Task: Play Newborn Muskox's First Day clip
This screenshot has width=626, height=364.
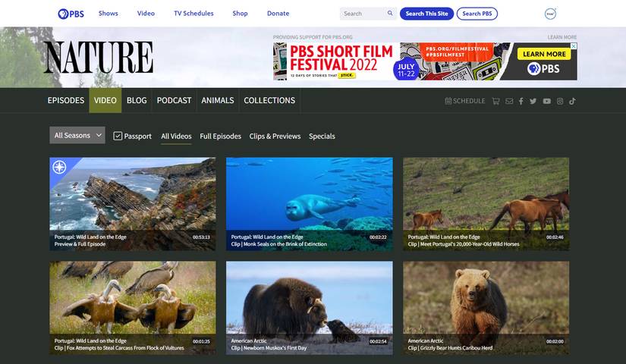Action: [x=310, y=308]
